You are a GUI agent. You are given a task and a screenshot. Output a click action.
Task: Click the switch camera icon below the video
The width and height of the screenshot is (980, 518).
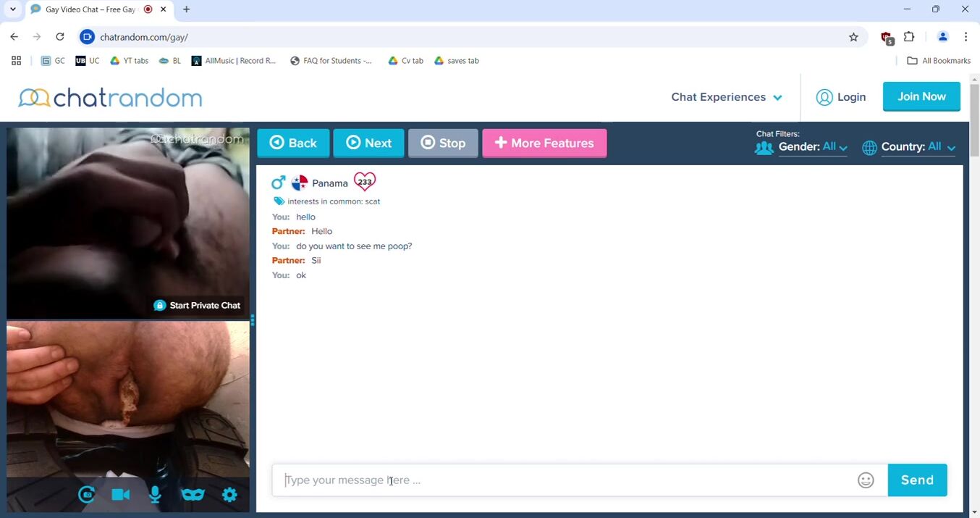(87, 495)
